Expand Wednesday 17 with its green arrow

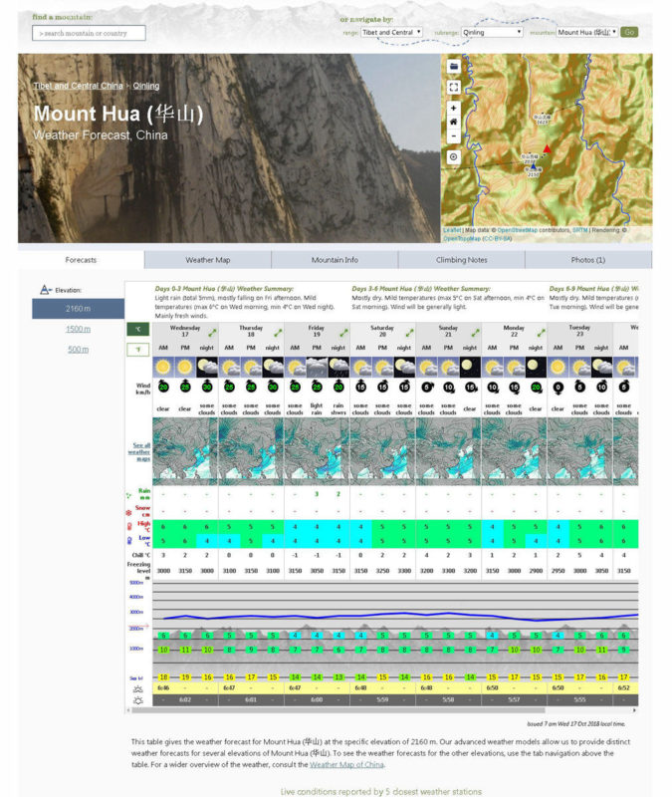[x=212, y=333]
